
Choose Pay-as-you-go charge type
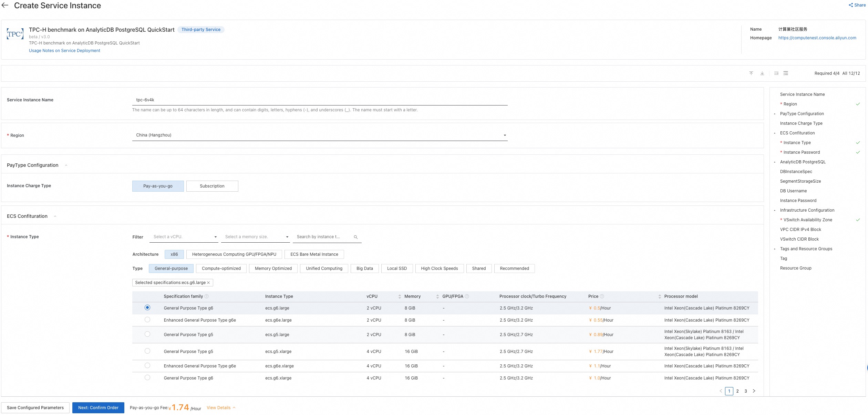click(x=158, y=186)
